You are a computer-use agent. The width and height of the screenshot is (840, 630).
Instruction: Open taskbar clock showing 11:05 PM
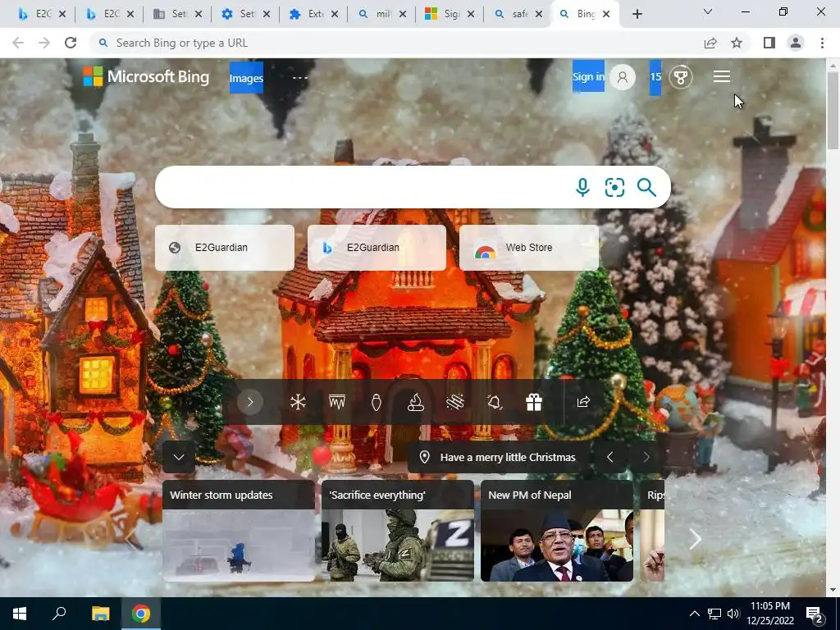769,614
